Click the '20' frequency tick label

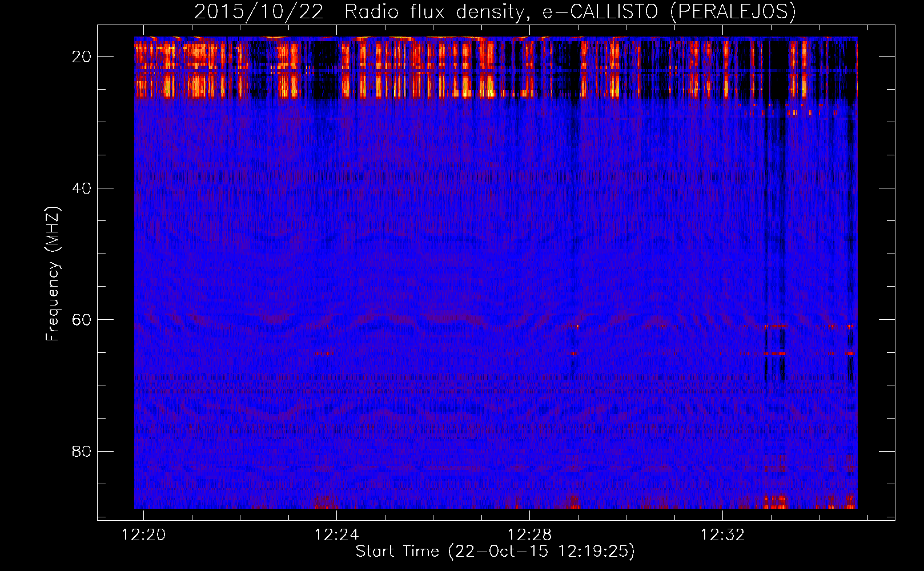[82, 57]
